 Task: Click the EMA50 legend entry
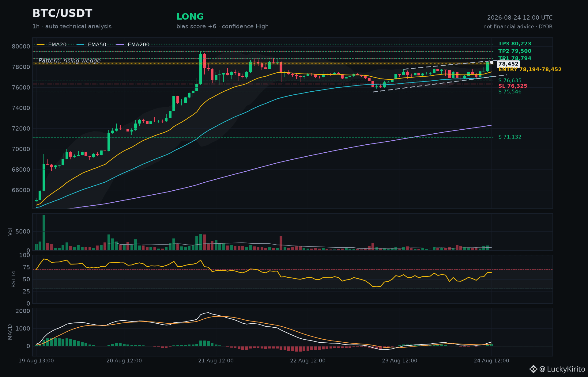(92, 44)
